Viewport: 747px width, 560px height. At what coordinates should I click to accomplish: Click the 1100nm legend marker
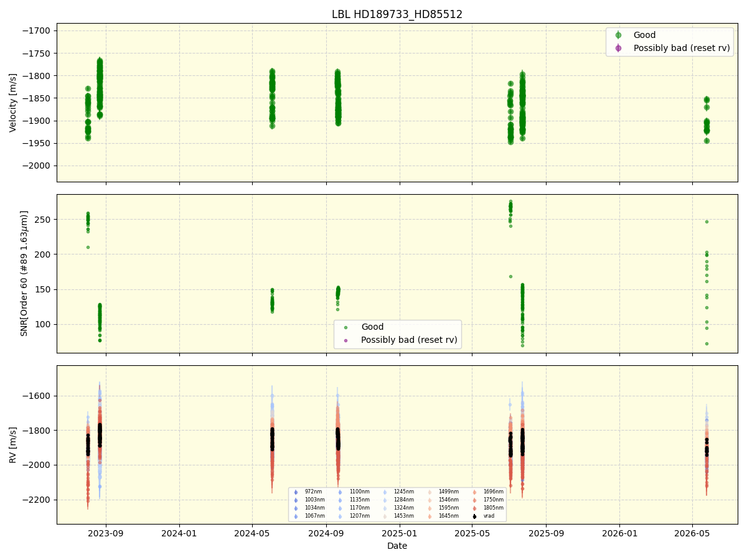[x=340, y=492]
